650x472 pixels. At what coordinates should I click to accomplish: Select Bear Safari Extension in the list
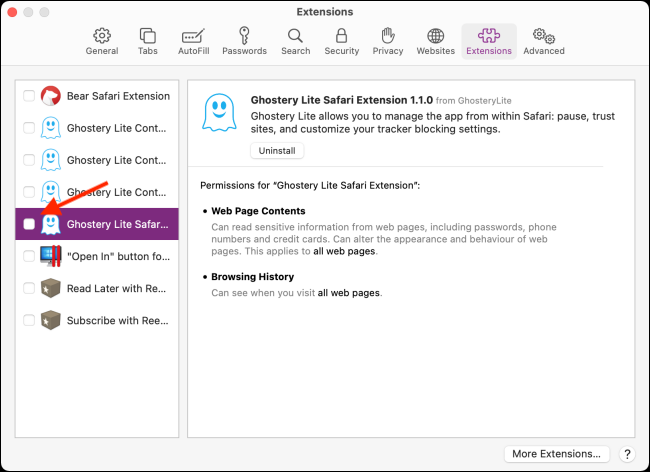97,96
